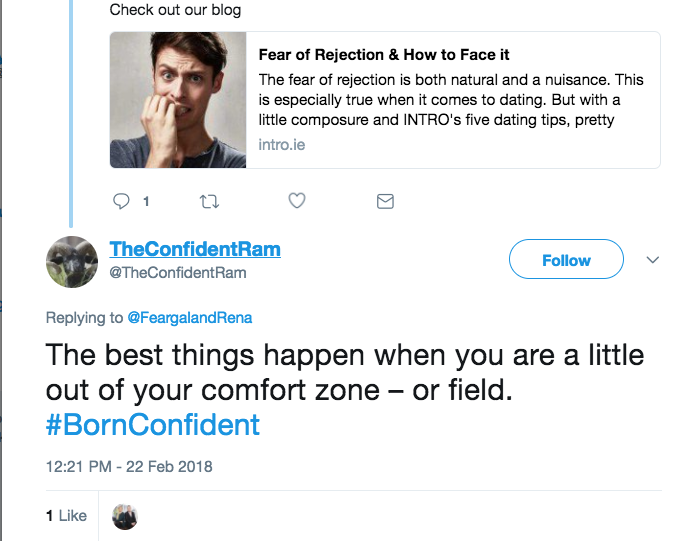Image resolution: width=695 pixels, height=541 pixels.
Task: Click the @TheConfidentRam handle
Action: 177,273
